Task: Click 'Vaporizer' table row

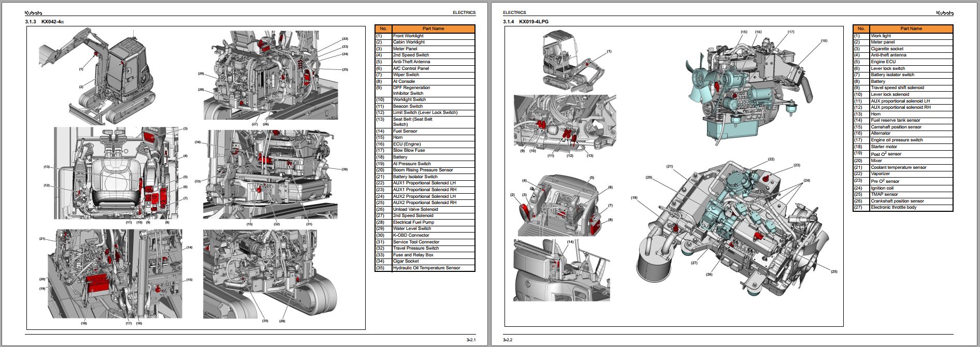Action: click(x=903, y=173)
